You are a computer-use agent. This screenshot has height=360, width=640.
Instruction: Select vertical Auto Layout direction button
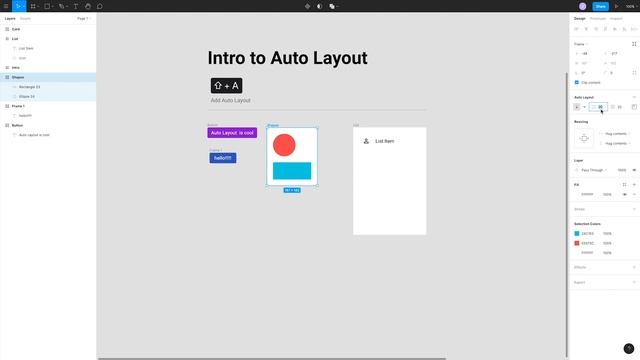coord(577,107)
